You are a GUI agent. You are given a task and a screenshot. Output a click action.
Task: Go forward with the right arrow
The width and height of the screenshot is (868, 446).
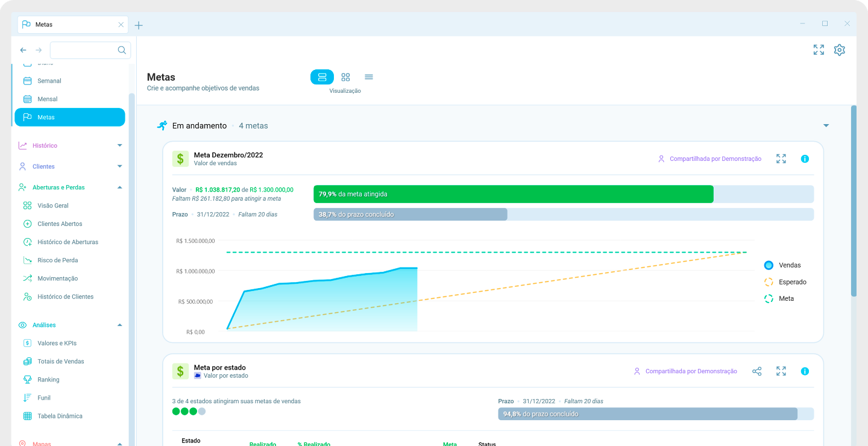click(39, 50)
